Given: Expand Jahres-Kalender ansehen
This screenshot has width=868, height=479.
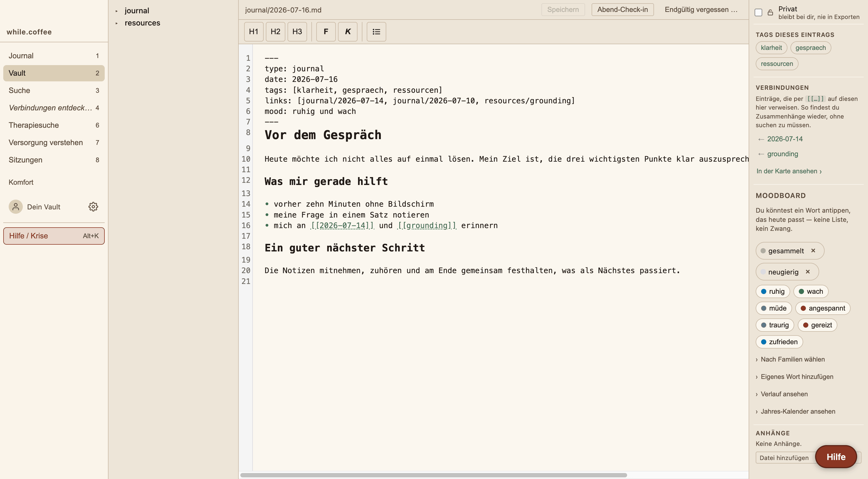Looking at the screenshot, I should tap(796, 411).
